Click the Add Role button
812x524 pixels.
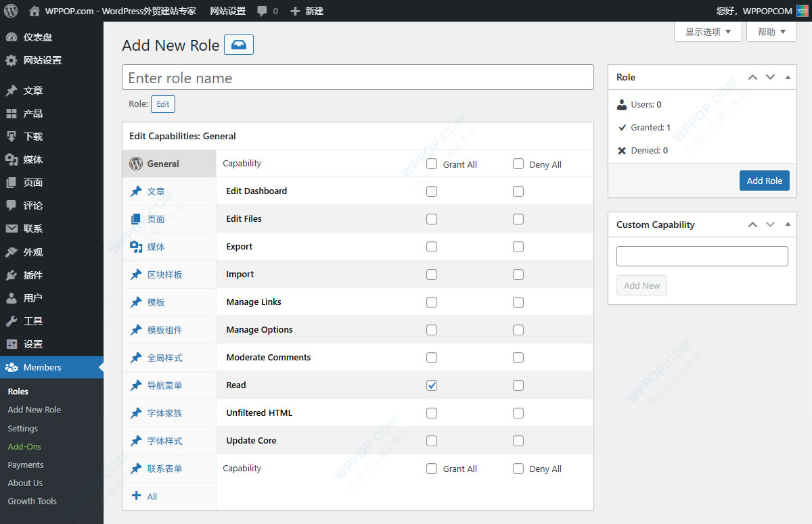click(764, 181)
